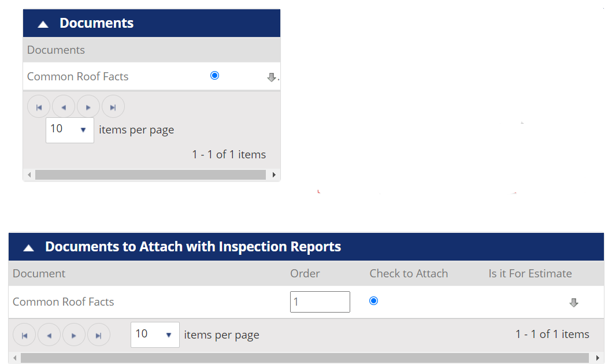Select the radio button beside Common Roof Facts document

214,75
